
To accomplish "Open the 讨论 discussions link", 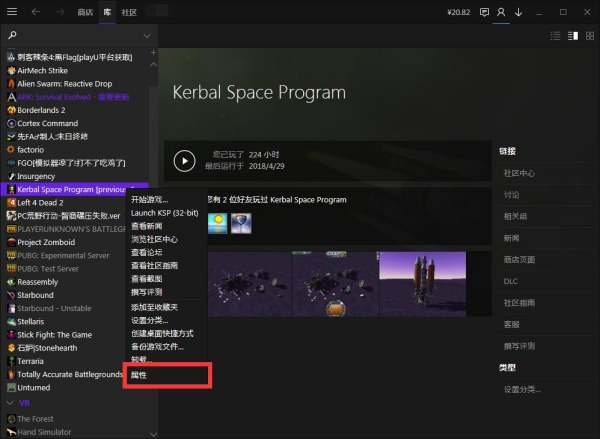I will point(512,195).
